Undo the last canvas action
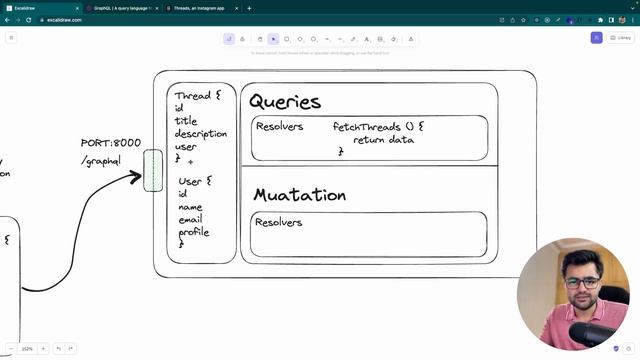 (x=59, y=349)
